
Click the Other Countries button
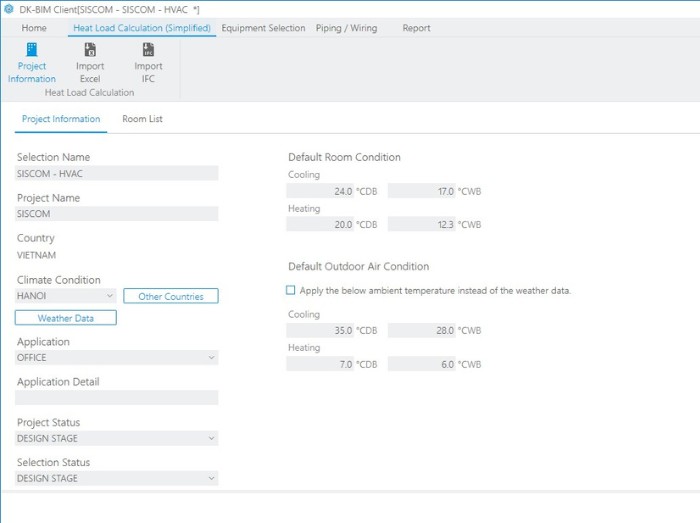(171, 296)
